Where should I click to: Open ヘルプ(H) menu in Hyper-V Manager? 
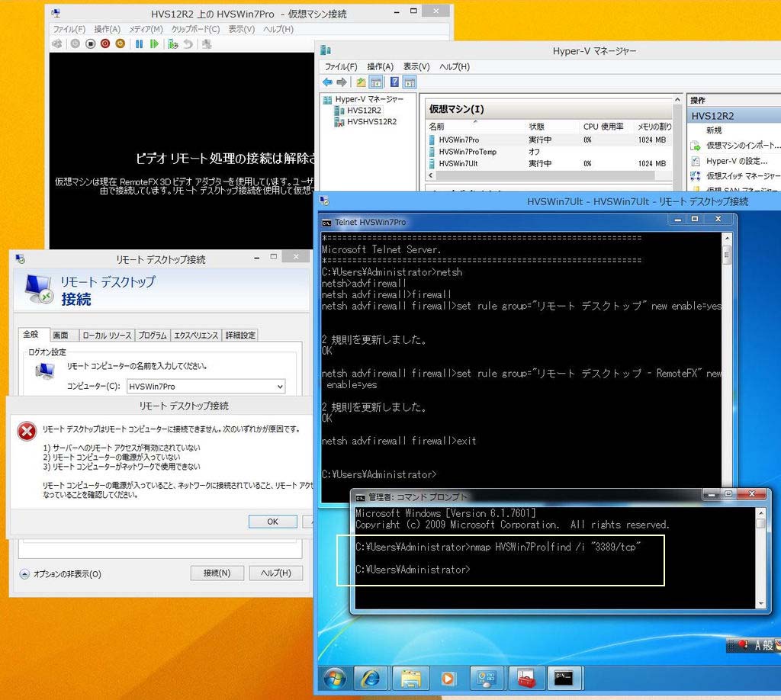pyautogui.click(x=455, y=66)
